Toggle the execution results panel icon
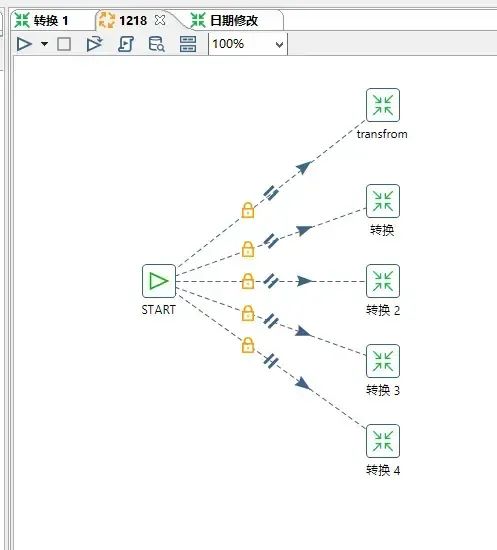This screenshot has height=550, width=497. (x=188, y=44)
